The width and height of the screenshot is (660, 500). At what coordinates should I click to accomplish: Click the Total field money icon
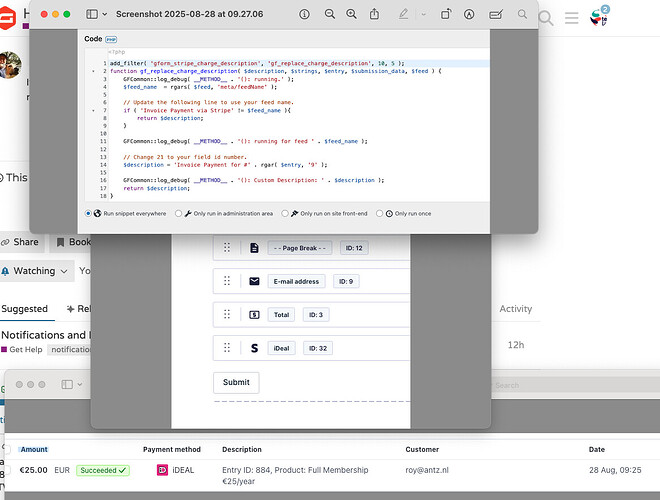tap(254, 314)
